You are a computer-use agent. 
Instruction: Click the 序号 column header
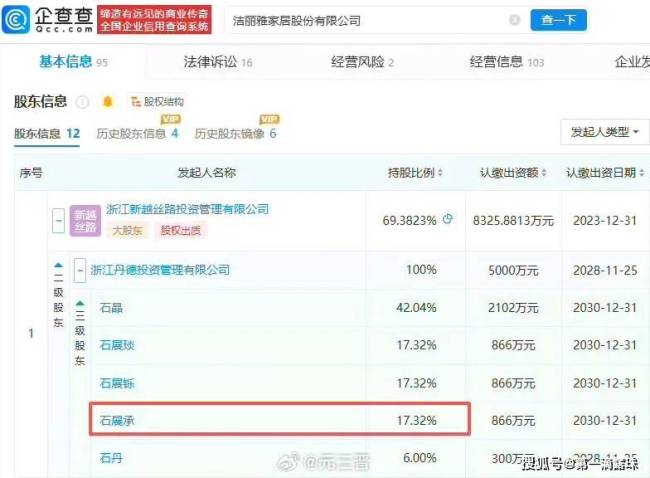point(31,173)
